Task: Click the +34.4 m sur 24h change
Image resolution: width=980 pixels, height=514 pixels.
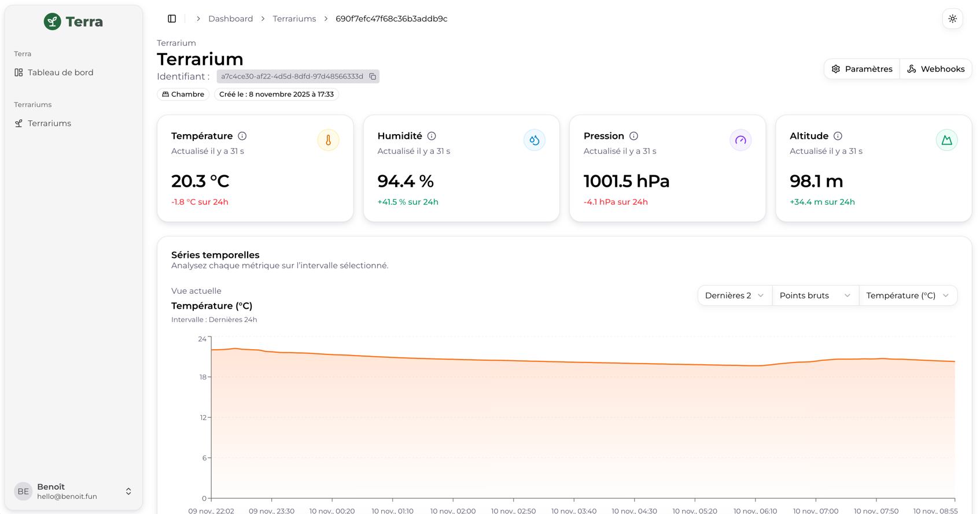Action: (822, 202)
